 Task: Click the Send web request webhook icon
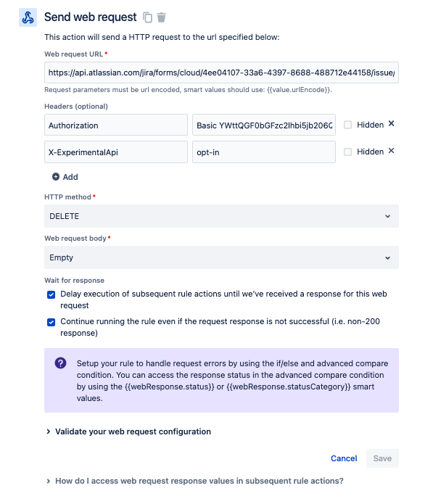point(28,18)
